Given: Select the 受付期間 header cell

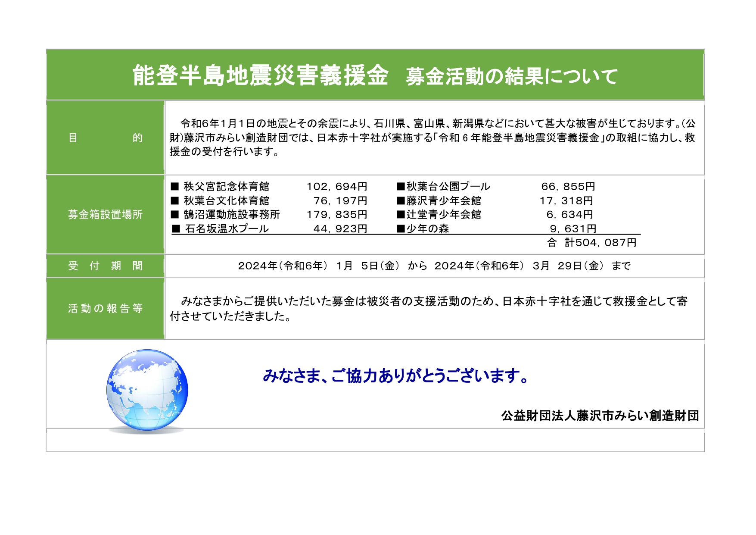Looking at the screenshot, I should 105,266.
